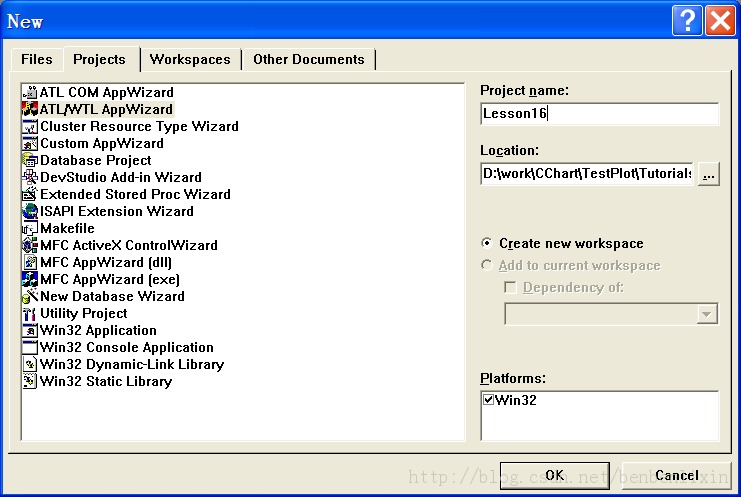Toggle the Dependency of checkbox

tap(510, 287)
